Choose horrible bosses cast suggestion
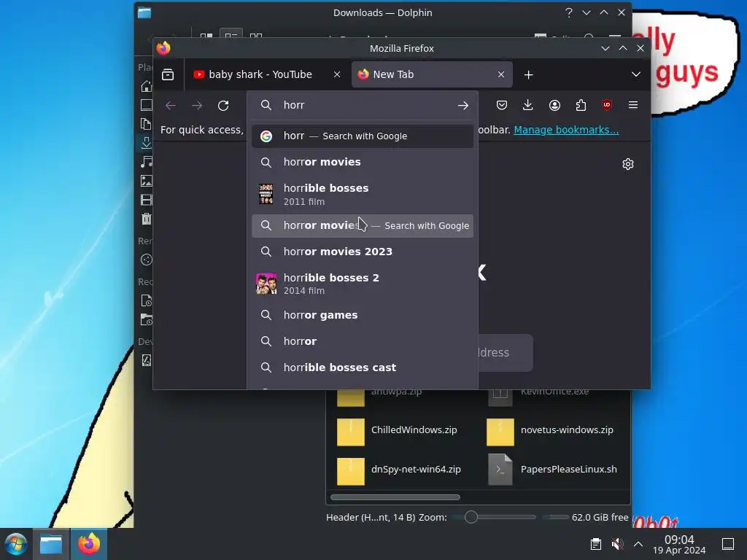Viewport: 747px width, 560px height. pos(362,367)
